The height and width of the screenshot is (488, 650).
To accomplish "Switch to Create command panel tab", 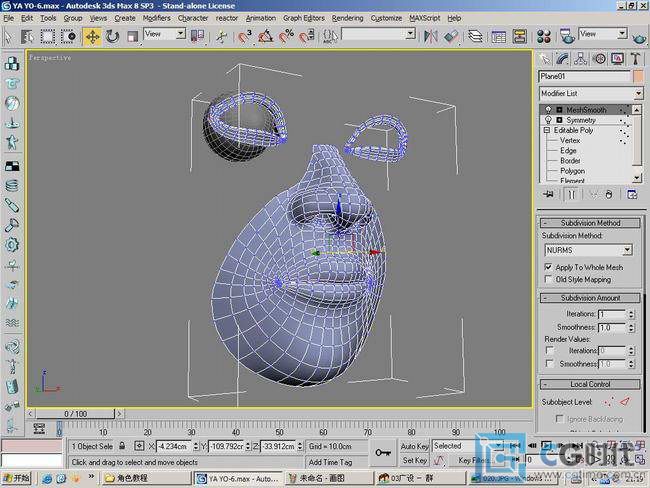I will [546, 59].
